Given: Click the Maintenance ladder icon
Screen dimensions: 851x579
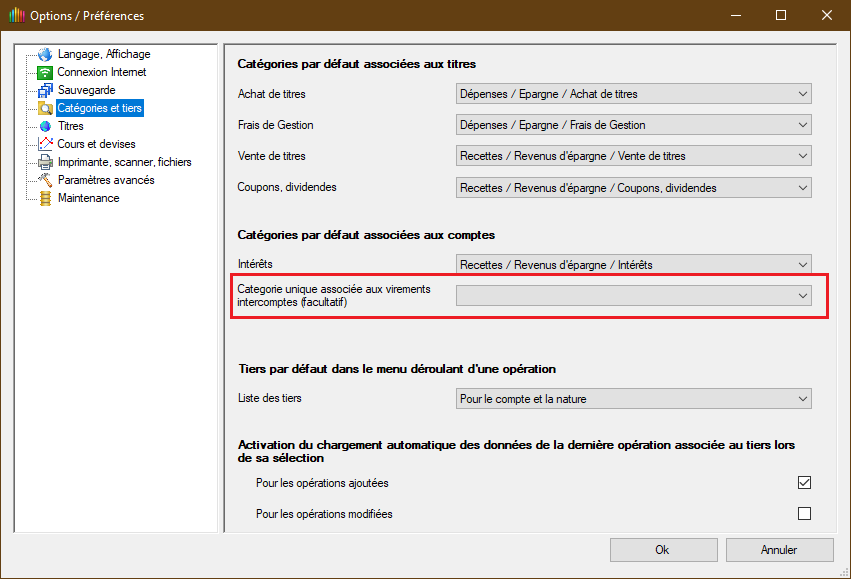Looking at the screenshot, I should pos(45,198).
